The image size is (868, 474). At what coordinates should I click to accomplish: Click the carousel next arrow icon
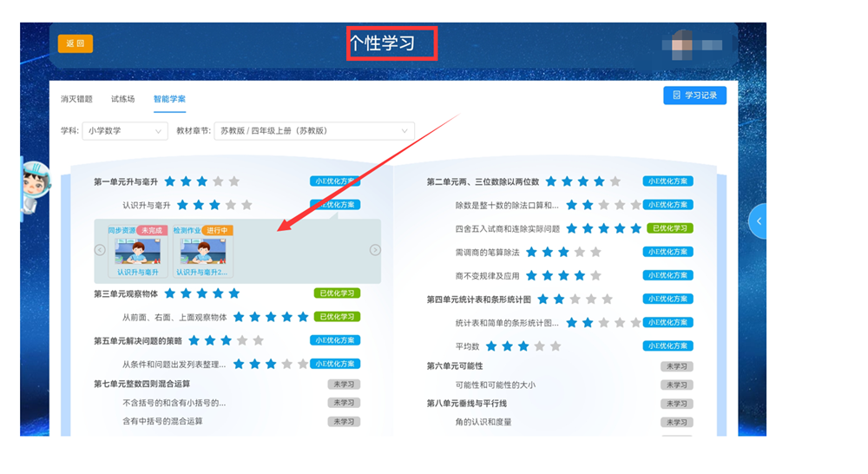(375, 250)
